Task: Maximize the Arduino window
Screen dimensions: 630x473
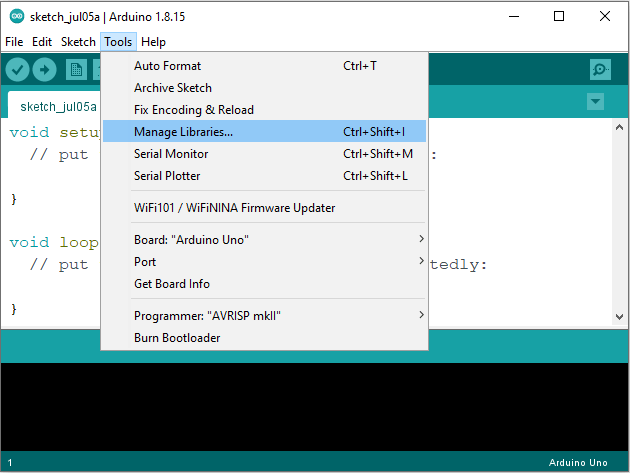Action: coord(559,16)
